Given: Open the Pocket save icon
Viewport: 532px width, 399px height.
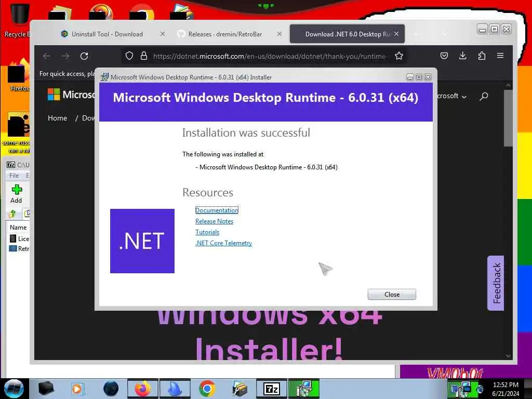Looking at the screenshot, I should [x=444, y=56].
